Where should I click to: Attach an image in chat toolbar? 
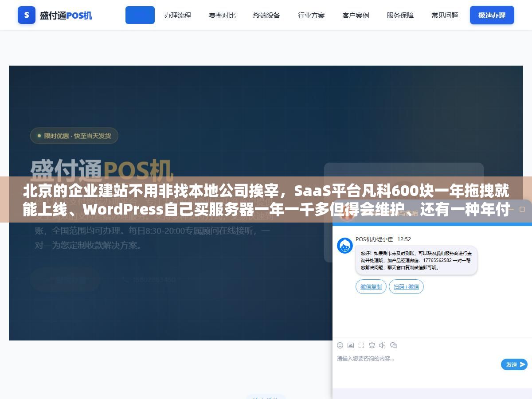pos(351,345)
